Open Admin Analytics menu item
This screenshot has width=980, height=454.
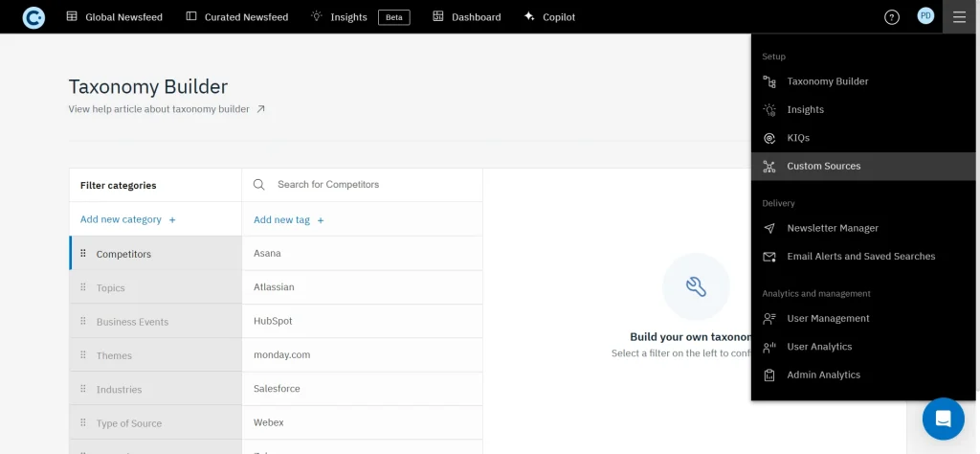pyautogui.click(x=823, y=375)
